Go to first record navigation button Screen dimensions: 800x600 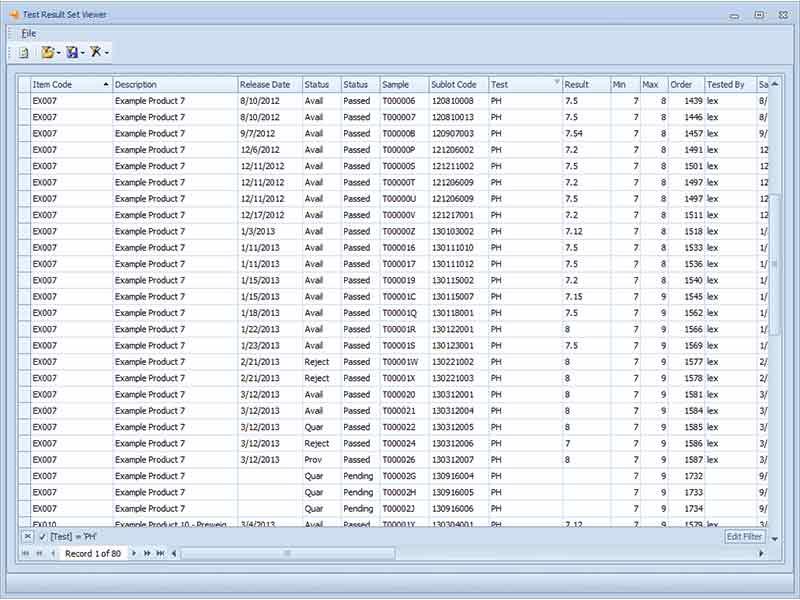pyautogui.click(x=26, y=554)
